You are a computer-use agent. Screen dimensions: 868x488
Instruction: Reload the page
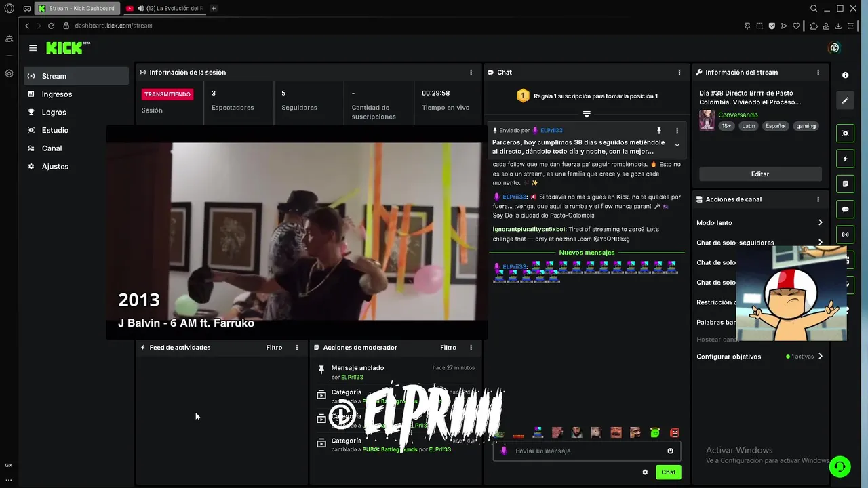(x=51, y=26)
